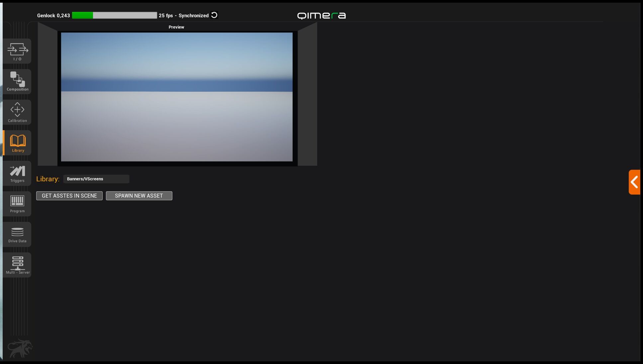Open the Calibration tools
The height and width of the screenshot is (364, 643).
click(17, 112)
